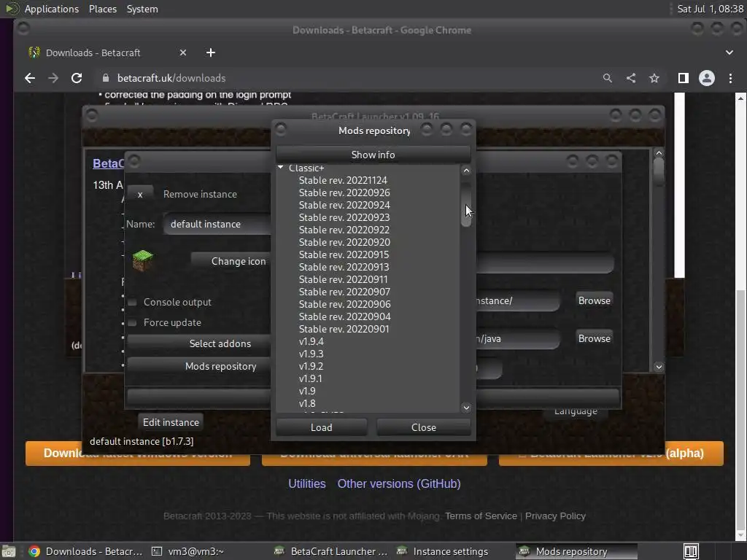
Task: Select Stable rev. 20220907
Action: (x=344, y=292)
